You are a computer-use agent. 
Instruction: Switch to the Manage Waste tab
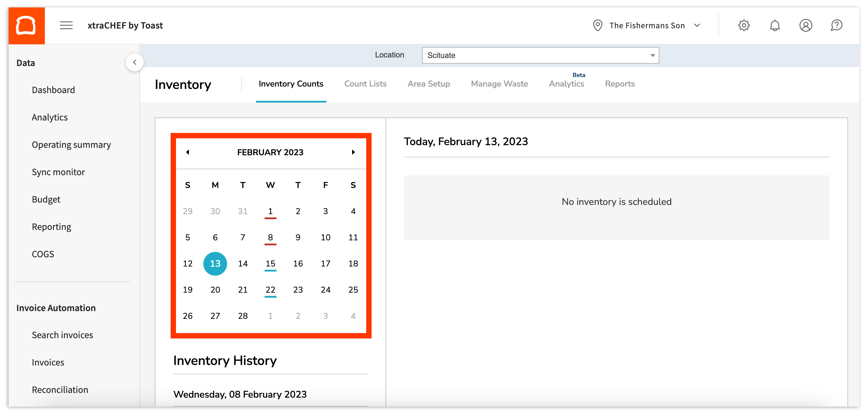(x=499, y=84)
